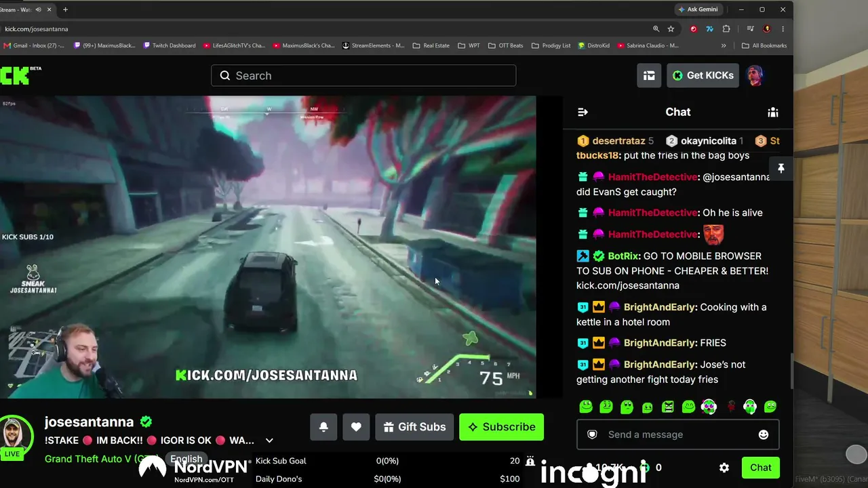Follow the channel with heart button
The image size is (868, 488).
(356, 427)
